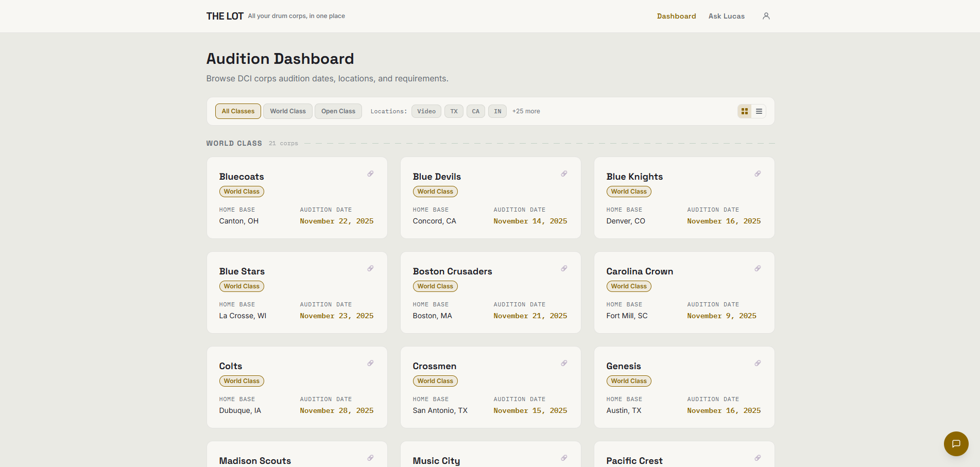Image resolution: width=980 pixels, height=467 pixels.
Task: Open the Boston Crusaders card title
Action: coord(452,271)
